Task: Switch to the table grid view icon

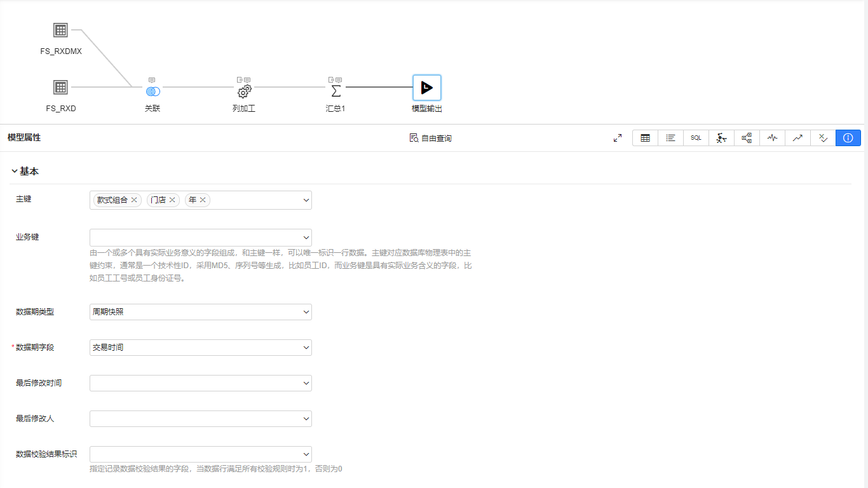Action: point(645,138)
